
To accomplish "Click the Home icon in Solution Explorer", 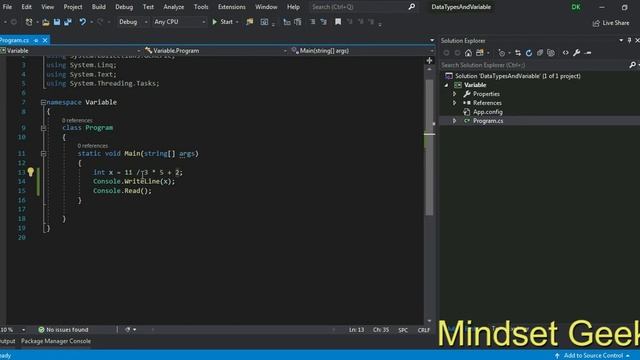I will (468, 53).
